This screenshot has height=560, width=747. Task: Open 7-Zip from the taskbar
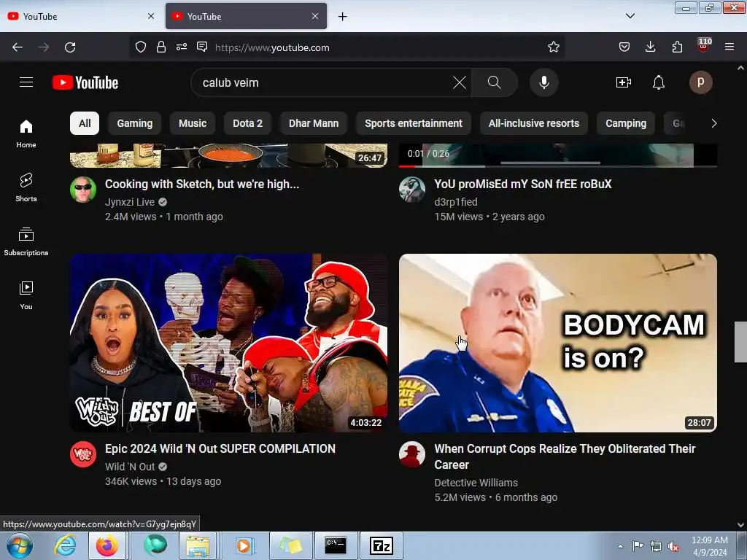[x=381, y=545]
